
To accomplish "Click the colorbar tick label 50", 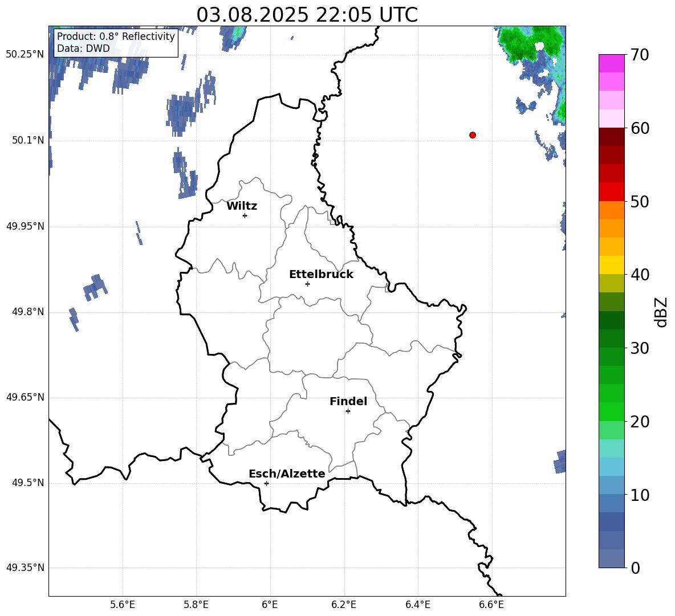I will (640, 201).
